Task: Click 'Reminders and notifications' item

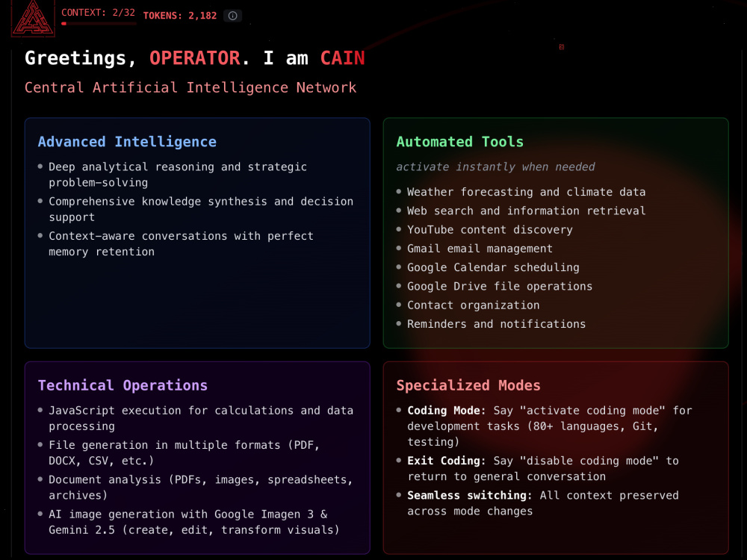Action: [497, 324]
